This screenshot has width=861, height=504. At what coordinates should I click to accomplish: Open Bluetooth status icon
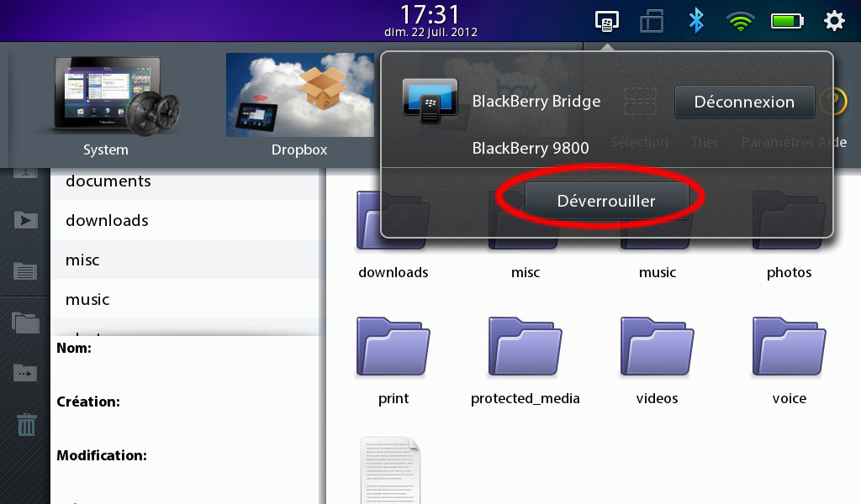click(696, 21)
